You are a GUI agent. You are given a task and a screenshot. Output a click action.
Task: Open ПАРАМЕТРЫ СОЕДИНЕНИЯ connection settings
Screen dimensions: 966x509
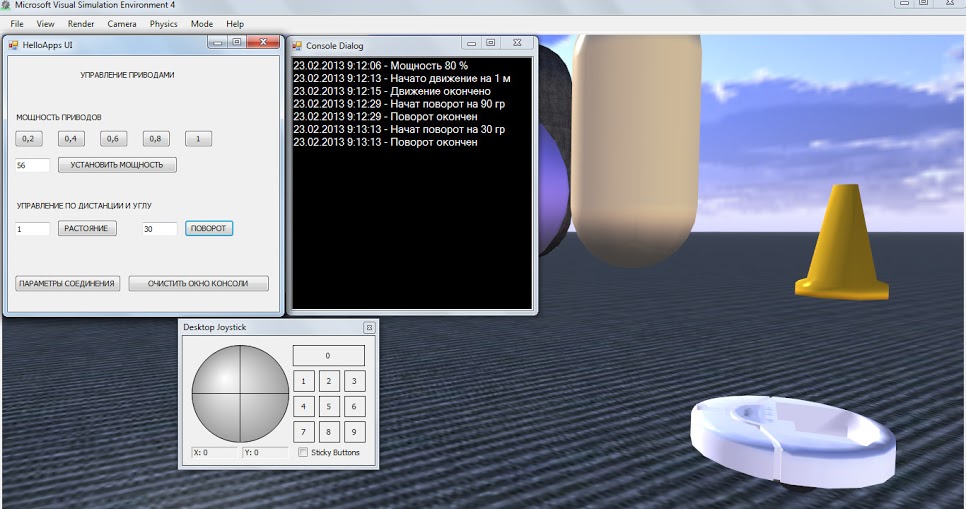(67, 283)
